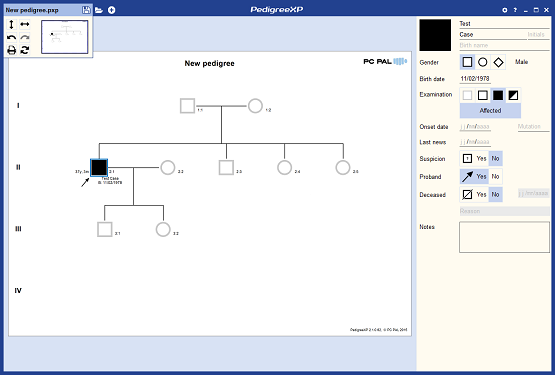Select the unknown diamond gender option

pos(498,62)
